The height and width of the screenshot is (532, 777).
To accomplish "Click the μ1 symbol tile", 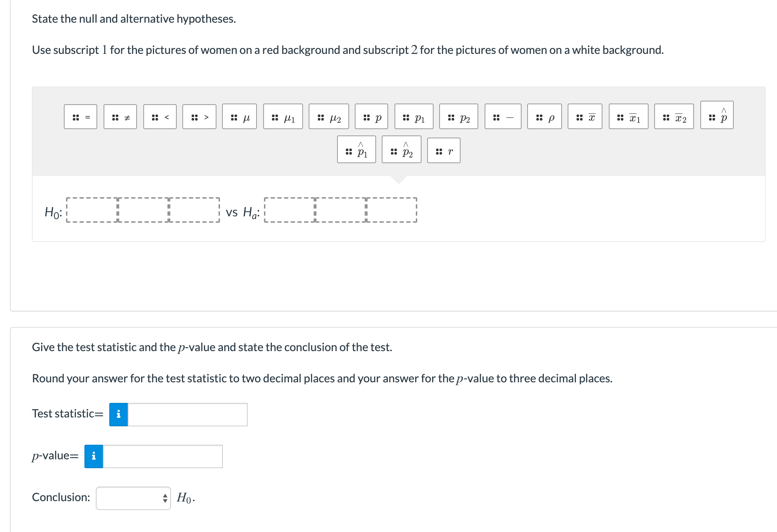I will [x=283, y=116].
